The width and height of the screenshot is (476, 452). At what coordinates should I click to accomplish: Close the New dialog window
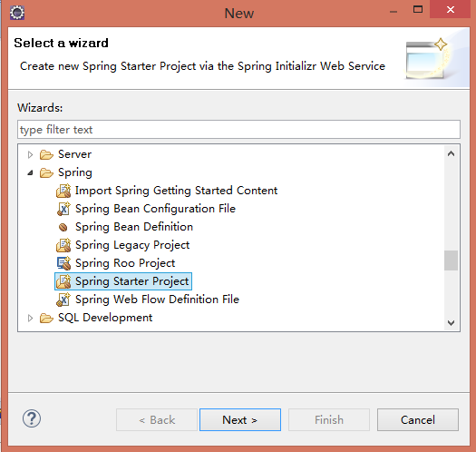(x=451, y=9)
